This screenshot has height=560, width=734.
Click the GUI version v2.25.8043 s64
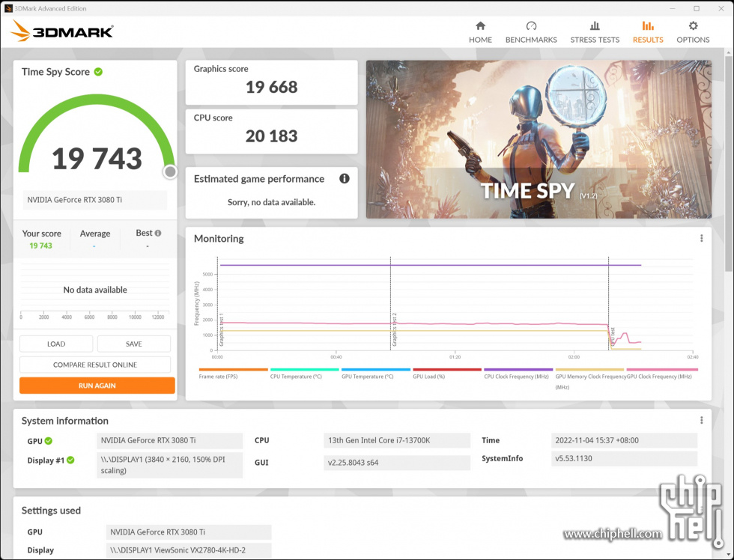tap(397, 462)
